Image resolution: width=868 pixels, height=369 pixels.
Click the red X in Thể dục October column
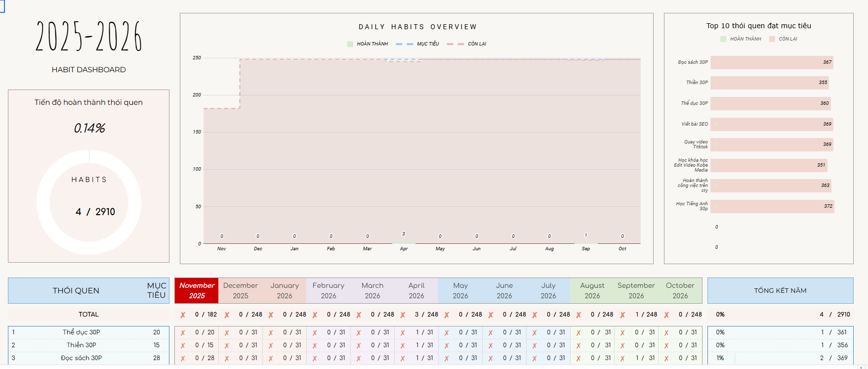666,333
